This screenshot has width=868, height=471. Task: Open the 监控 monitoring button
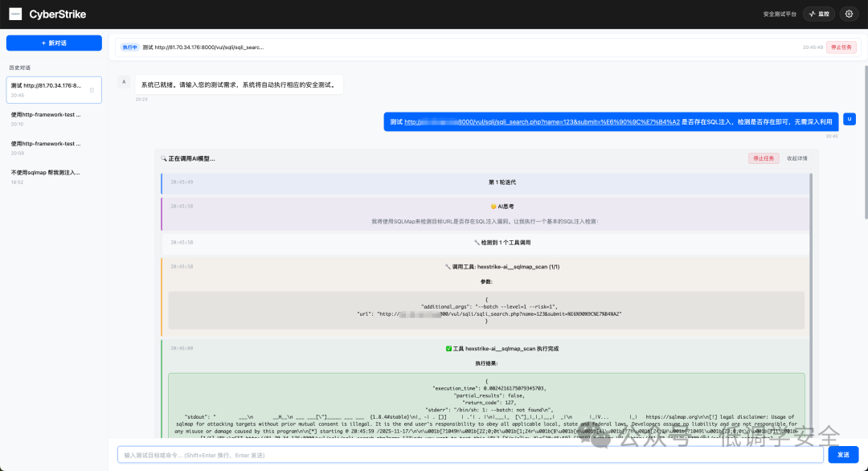tap(819, 14)
